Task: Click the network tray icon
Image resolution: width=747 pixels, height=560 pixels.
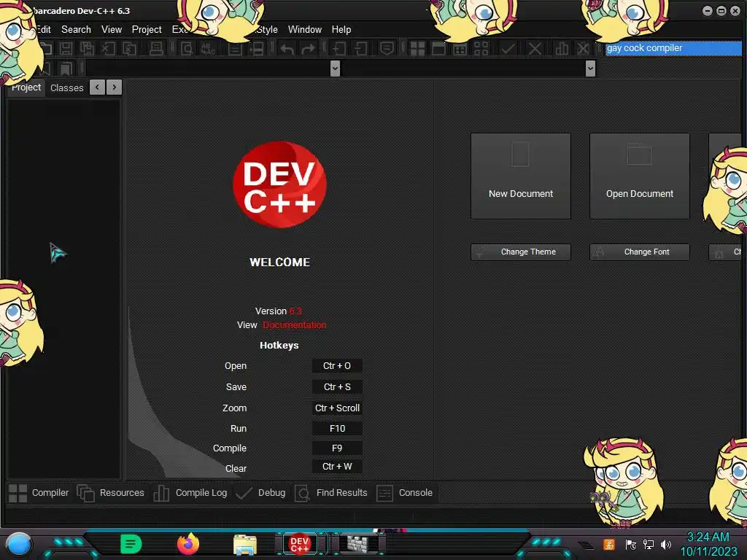Action: pos(648,544)
